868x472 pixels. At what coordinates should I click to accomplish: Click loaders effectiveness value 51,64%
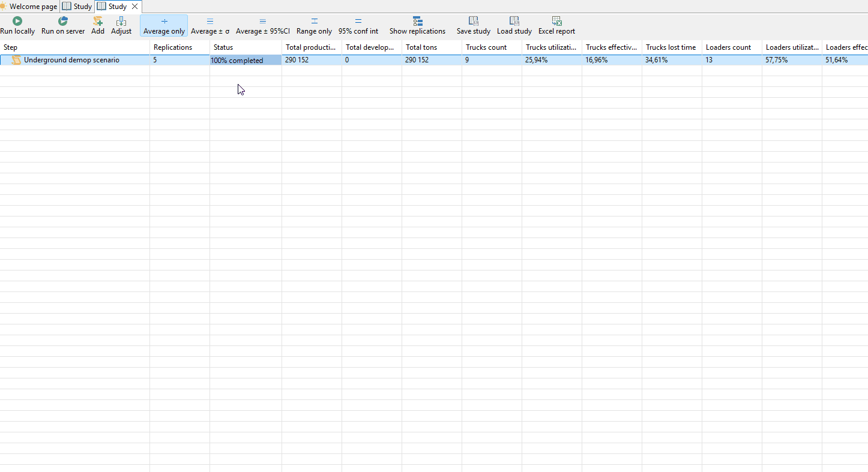click(837, 60)
